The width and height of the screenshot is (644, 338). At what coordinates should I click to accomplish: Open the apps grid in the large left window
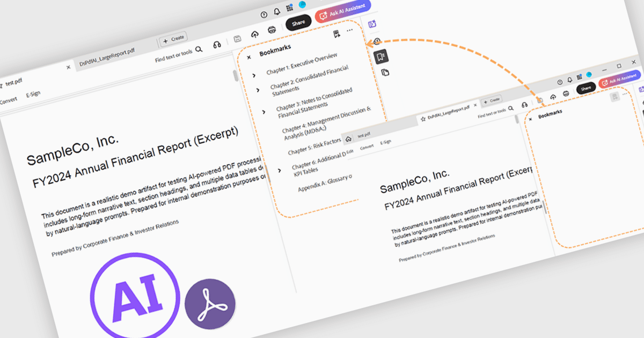click(x=290, y=8)
